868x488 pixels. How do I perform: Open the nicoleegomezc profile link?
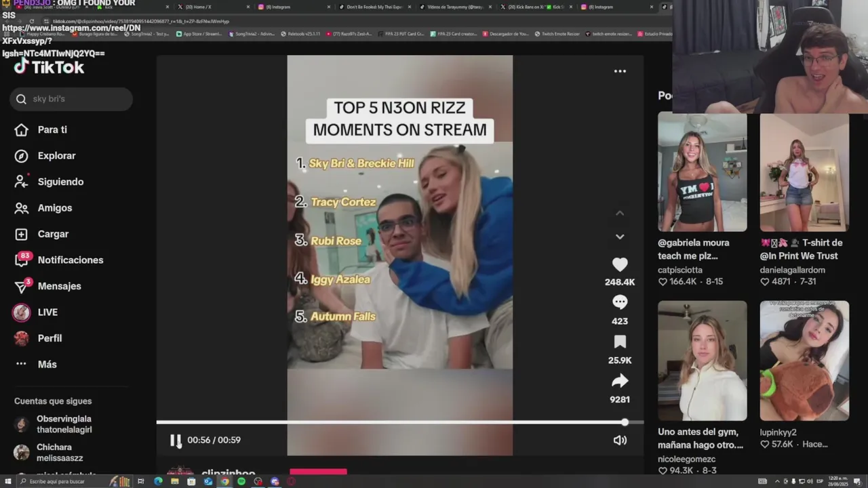pyautogui.click(x=687, y=458)
